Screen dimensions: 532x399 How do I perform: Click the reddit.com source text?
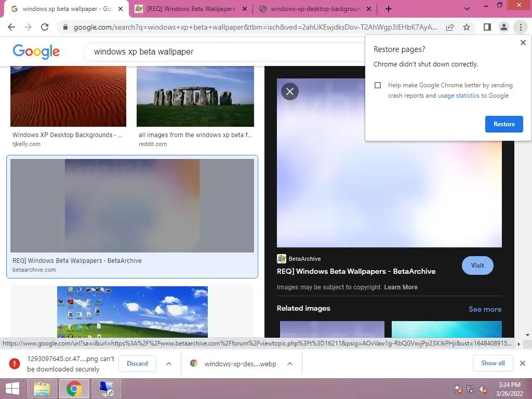point(153,144)
